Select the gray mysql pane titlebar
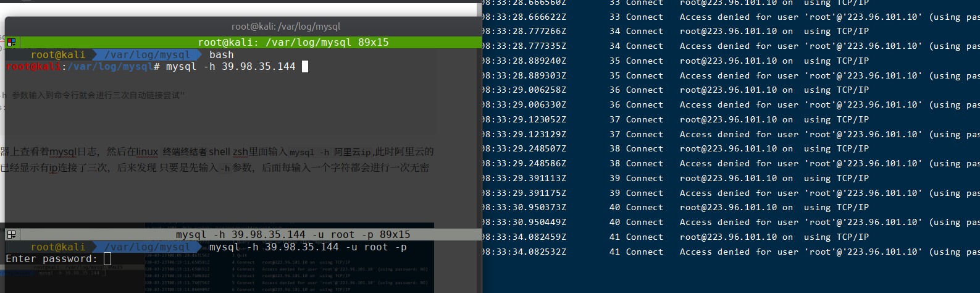 coord(293,234)
